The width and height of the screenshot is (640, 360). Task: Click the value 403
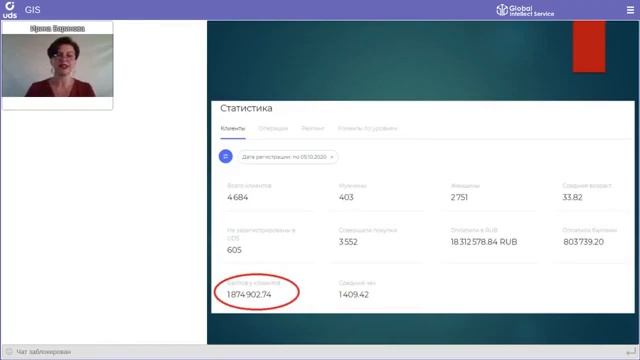tap(346, 198)
